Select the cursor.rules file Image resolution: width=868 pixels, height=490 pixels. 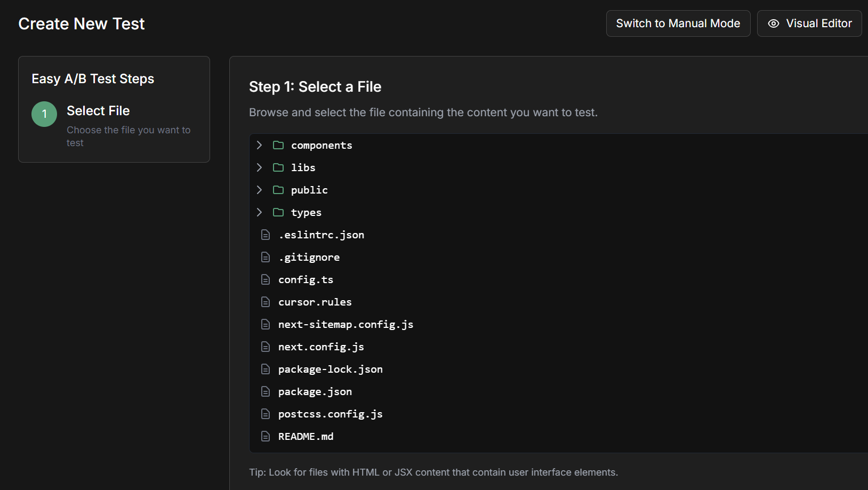coord(315,301)
